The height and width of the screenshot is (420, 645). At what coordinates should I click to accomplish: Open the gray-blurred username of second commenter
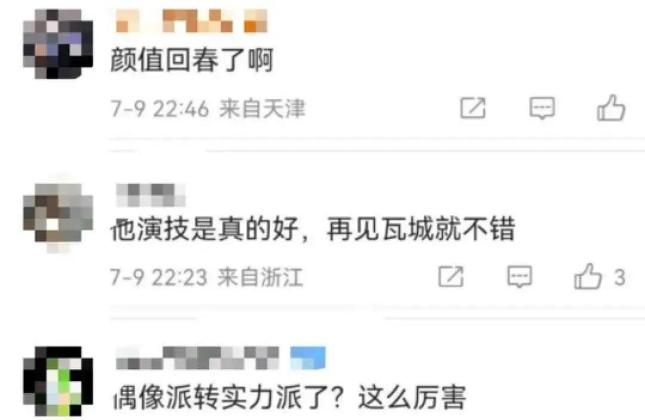(x=151, y=195)
